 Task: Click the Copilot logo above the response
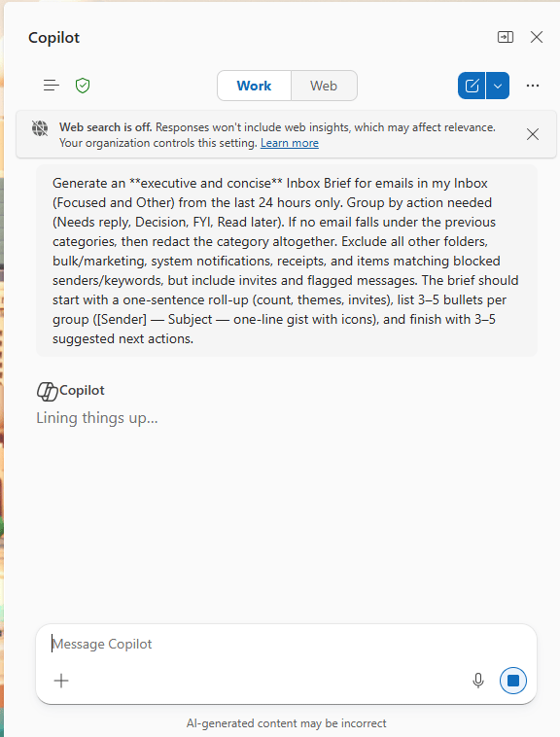click(47, 391)
